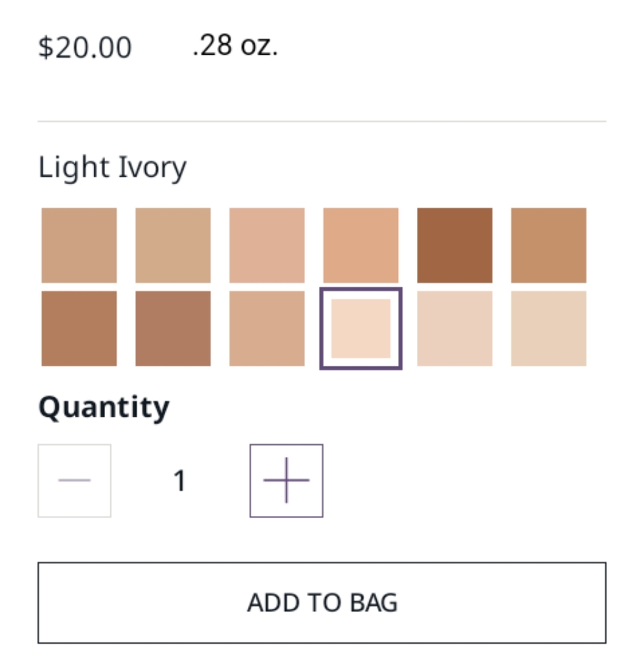Pick the peach swatch left of dark brown
Image resolution: width=644 pixels, height=645 pixels.
[361, 246]
